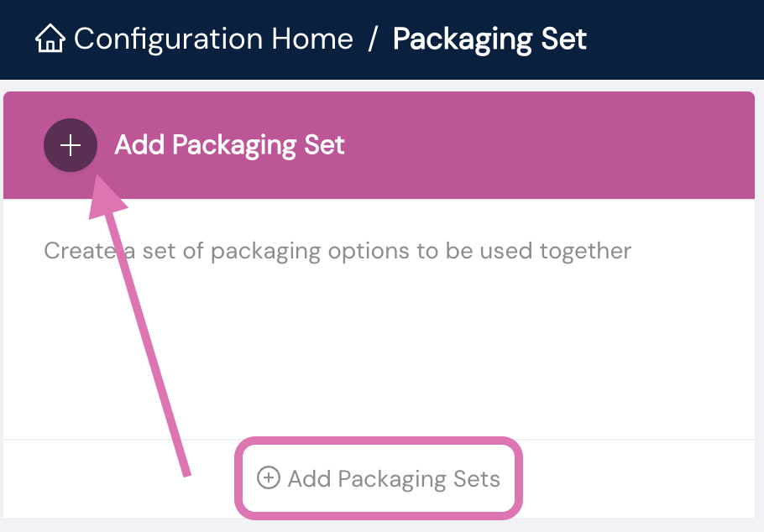This screenshot has height=532, width=764.
Task: Click the circled plus beside Add Packaging Sets
Action: tap(267, 478)
